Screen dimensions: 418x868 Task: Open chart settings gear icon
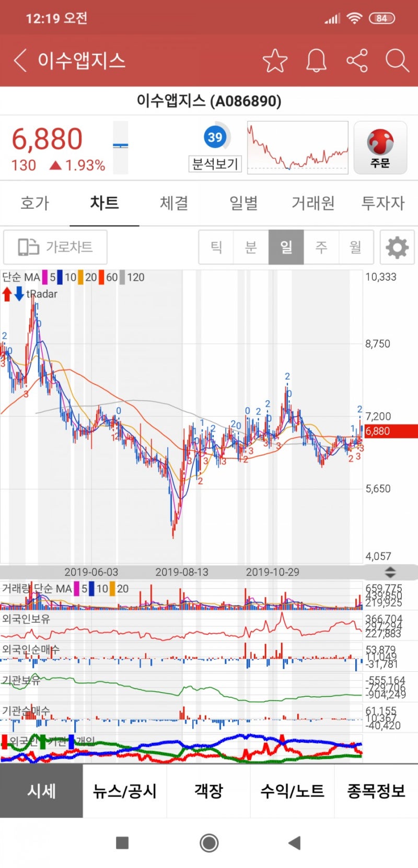click(x=397, y=247)
